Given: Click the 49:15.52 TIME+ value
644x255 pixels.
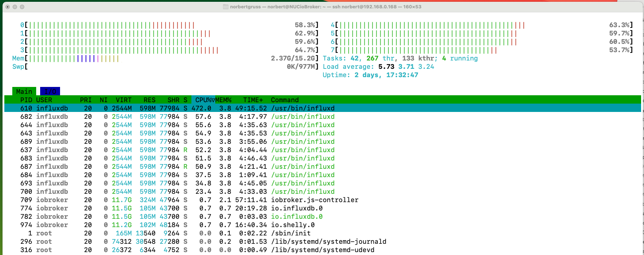Looking at the screenshot, I should click(251, 108).
